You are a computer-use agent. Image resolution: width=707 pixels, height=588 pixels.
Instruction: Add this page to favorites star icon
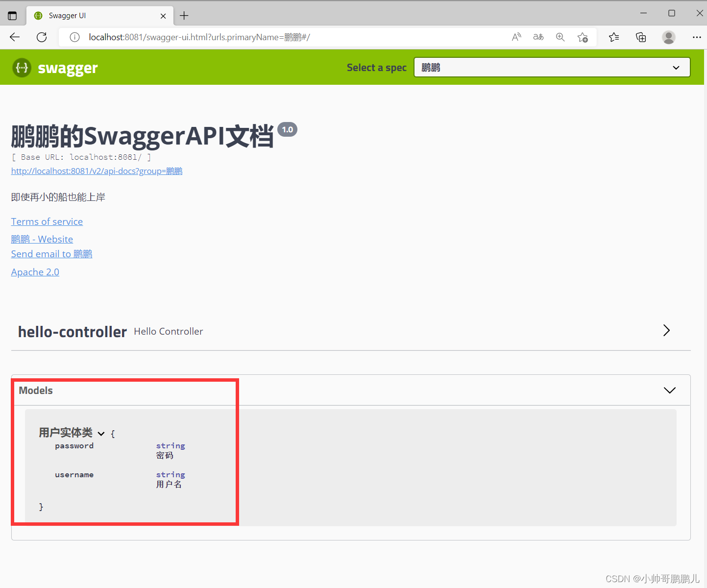[x=583, y=37]
